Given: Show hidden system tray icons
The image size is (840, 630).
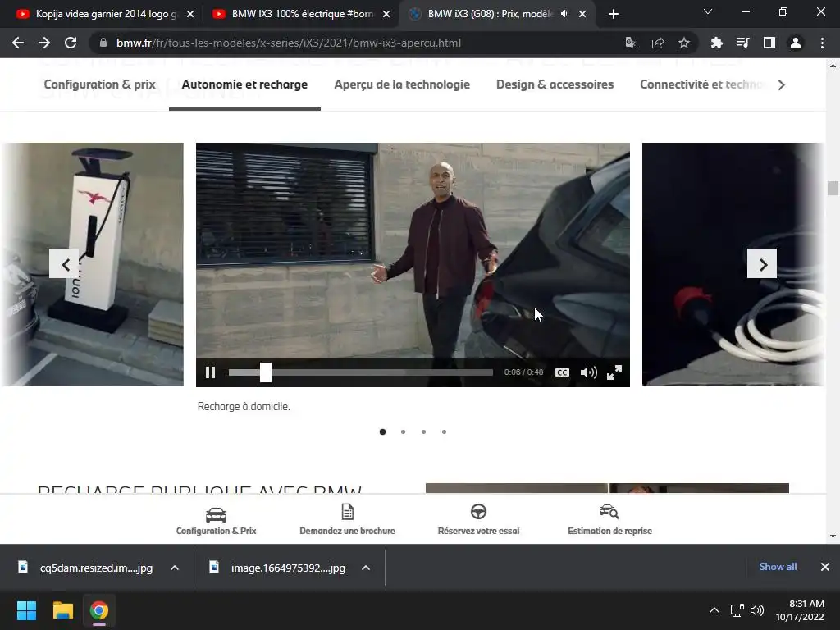Looking at the screenshot, I should click(714, 610).
